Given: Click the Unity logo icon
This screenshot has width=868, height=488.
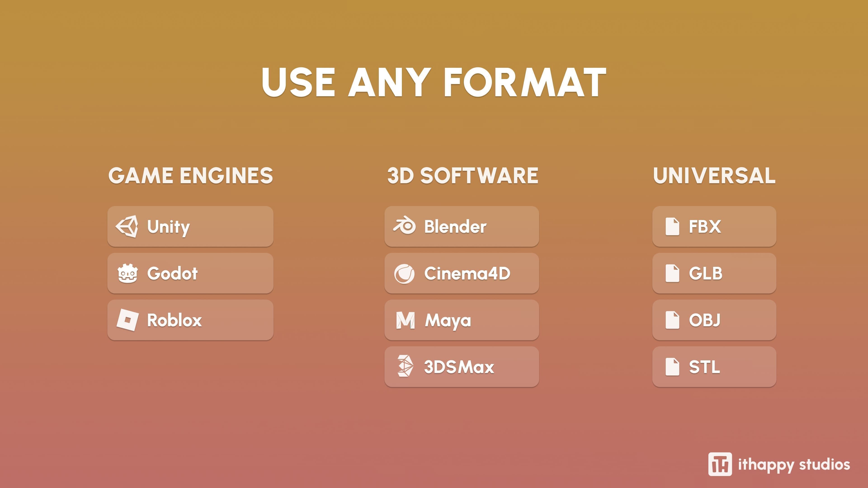Looking at the screenshot, I should click(127, 226).
